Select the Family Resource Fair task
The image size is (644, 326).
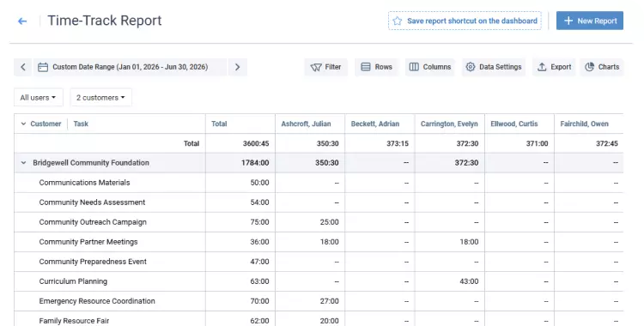[x=74, y=321]
